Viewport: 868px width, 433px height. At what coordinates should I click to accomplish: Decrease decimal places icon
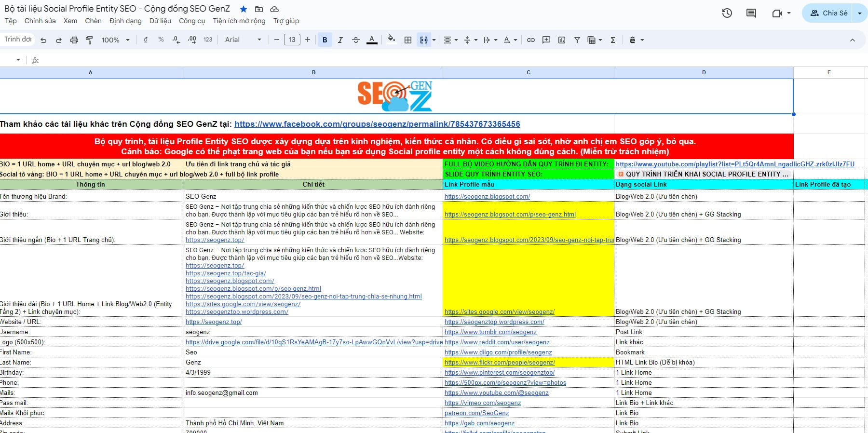coord(176,40)
